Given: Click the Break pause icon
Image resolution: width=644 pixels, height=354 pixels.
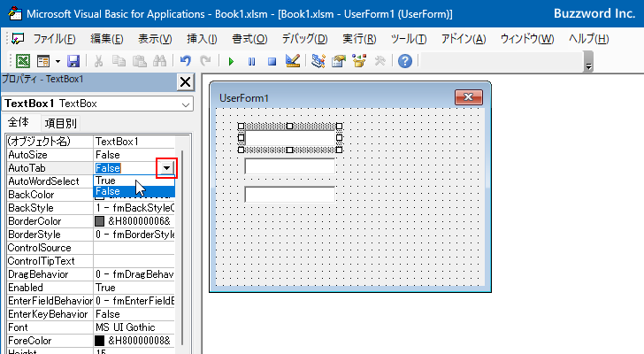Looking at the screenshot, I should (251, 62).
